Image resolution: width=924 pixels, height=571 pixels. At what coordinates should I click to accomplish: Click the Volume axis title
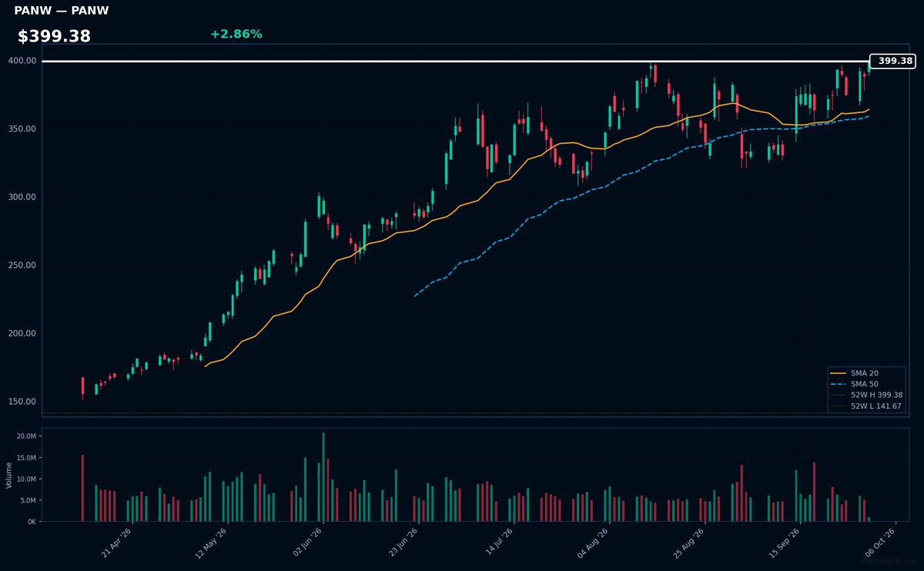click(9, 475)
